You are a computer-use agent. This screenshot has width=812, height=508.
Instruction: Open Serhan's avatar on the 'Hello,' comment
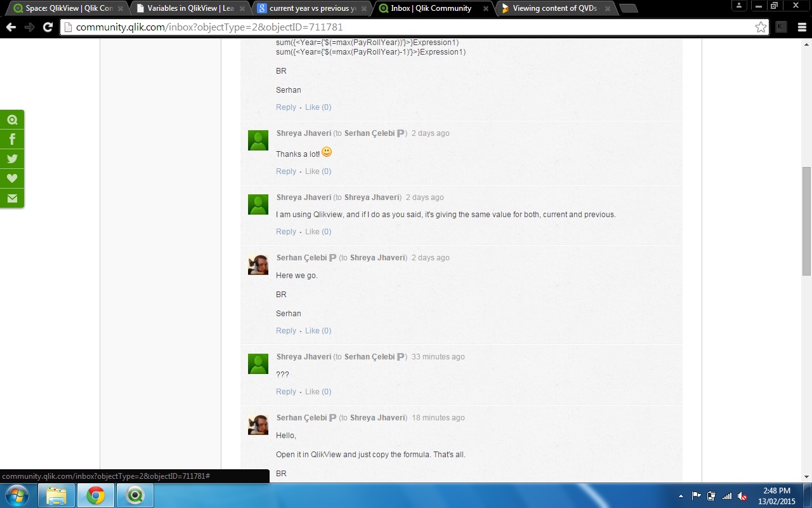click(258, 425)
